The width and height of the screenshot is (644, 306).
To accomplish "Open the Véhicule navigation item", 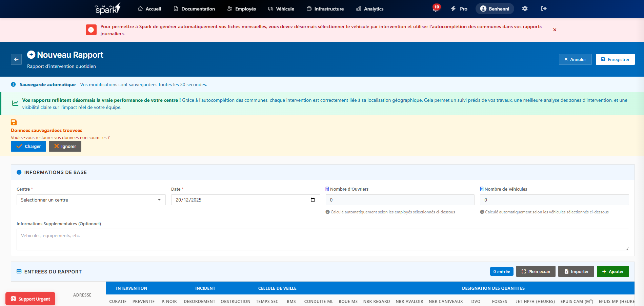I will point(281,9).
